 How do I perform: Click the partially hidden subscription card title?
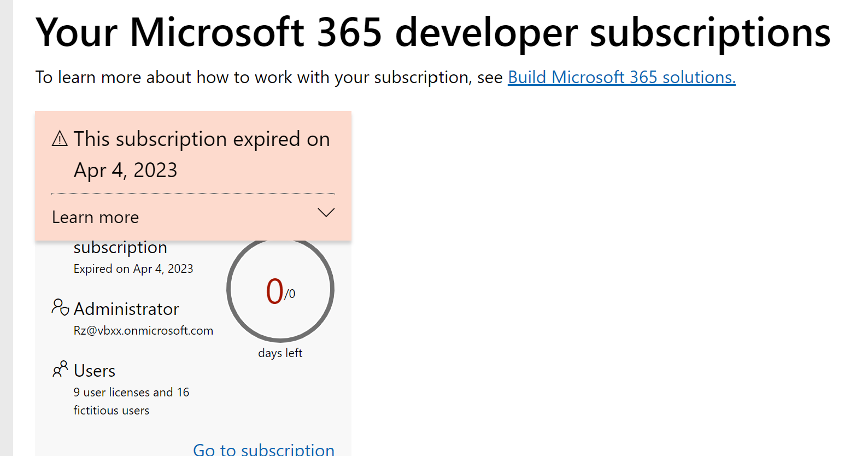(120, 248)
